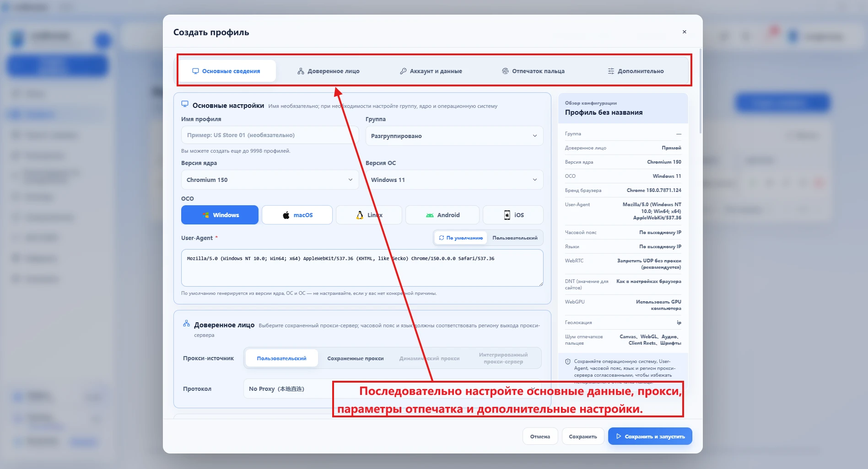Select Сохраненные прокси source
868x469 pixels.
pos(356,358)
